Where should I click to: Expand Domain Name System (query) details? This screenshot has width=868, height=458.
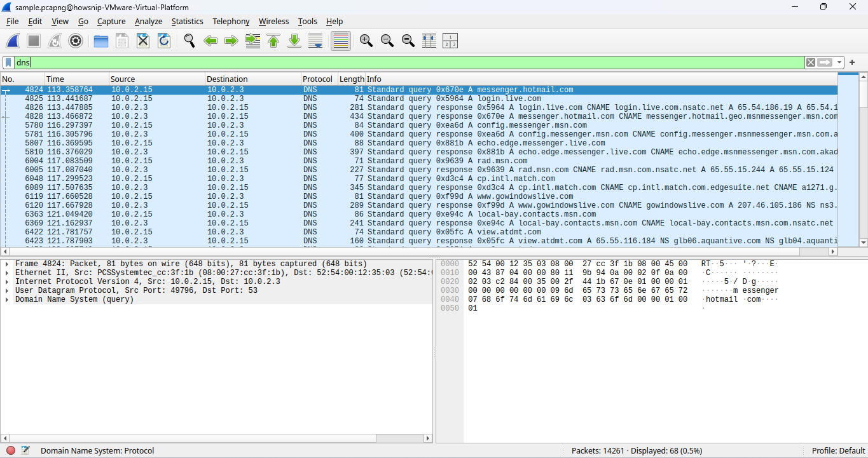tap(6, 299)
